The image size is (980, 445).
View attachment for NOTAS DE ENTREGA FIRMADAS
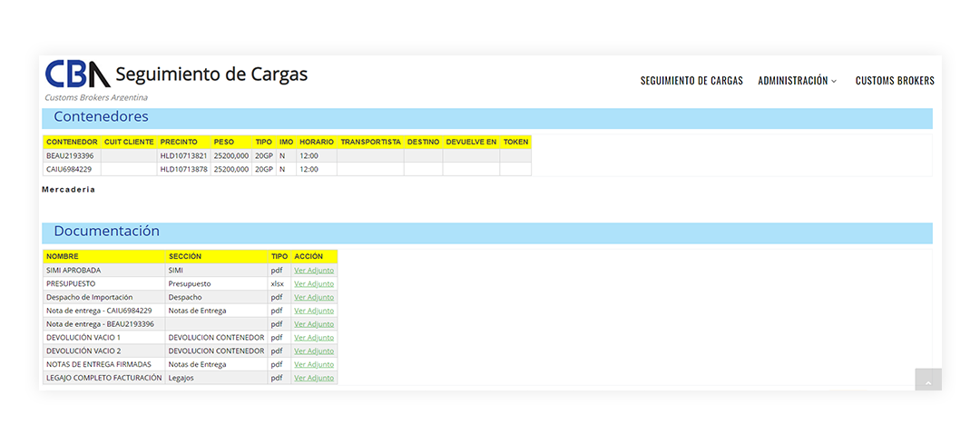[x=314, y=364]
